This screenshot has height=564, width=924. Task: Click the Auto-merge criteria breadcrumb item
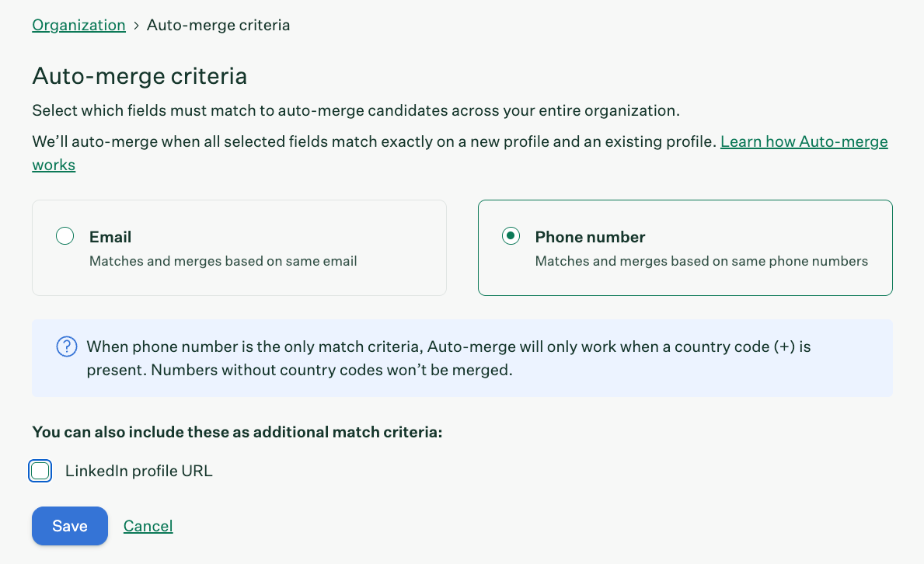click(x=218, y=25)
